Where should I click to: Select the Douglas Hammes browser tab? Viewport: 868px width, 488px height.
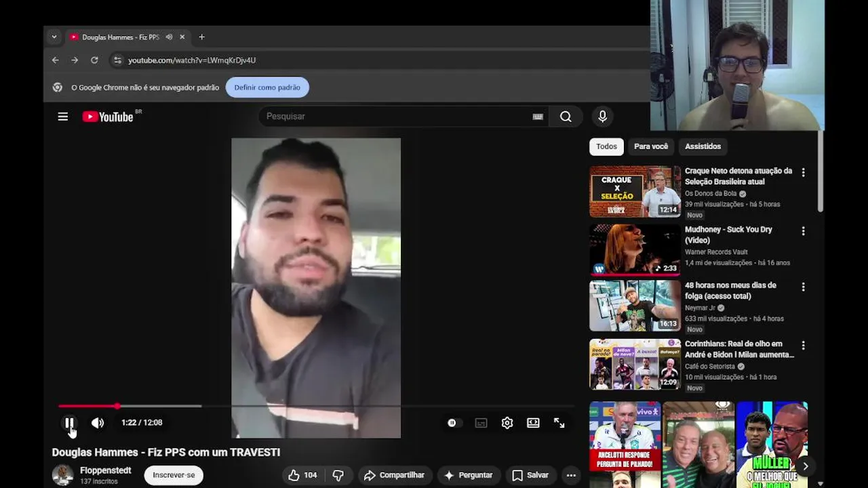tap(127, 37)
